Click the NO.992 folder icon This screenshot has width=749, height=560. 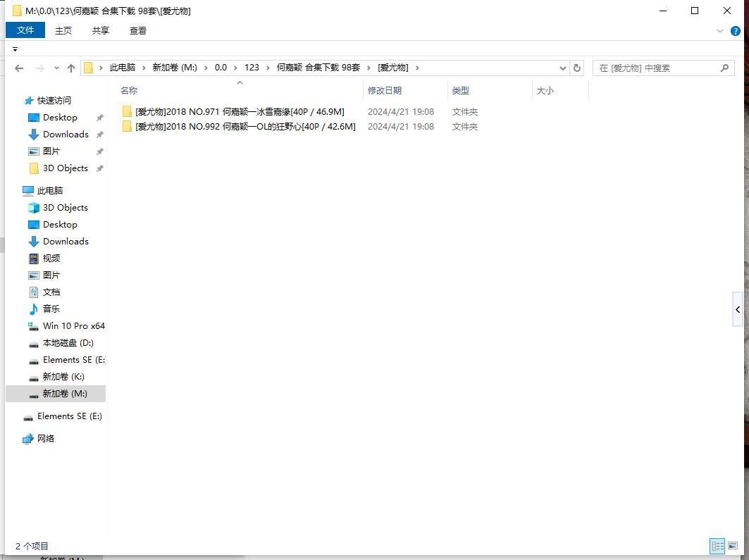[x=127, y=127]
